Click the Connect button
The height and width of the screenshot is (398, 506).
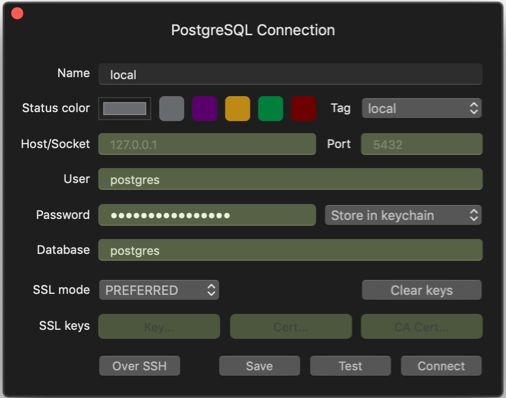[x=441, y=366]
